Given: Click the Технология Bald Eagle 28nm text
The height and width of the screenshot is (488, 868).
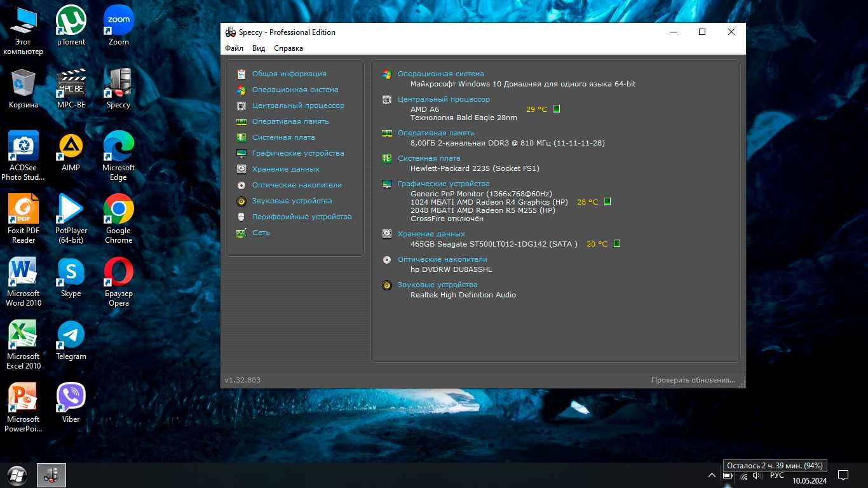Looking at the screenshot, I should pos(464,118).
